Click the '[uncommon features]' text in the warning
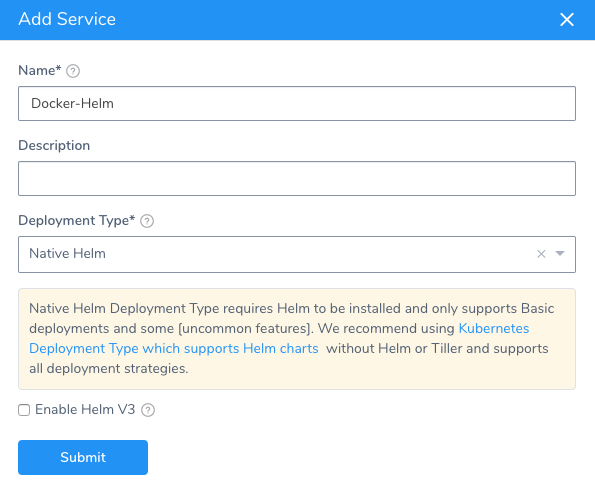 click(246, 328)
